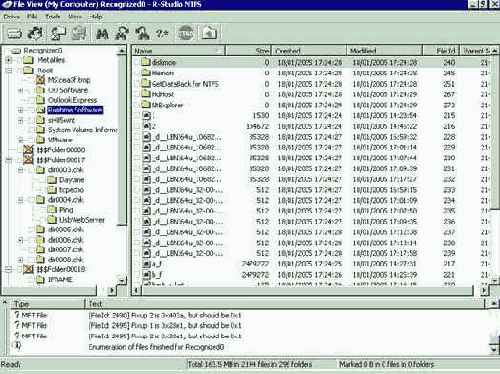Click the R-Studio icon in the title bar

point(7,4)
